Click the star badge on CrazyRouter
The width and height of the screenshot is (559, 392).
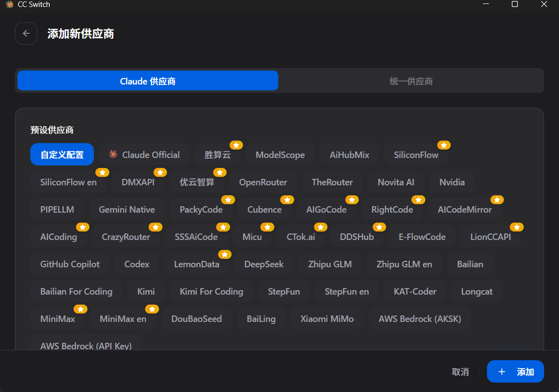[156, 227]
